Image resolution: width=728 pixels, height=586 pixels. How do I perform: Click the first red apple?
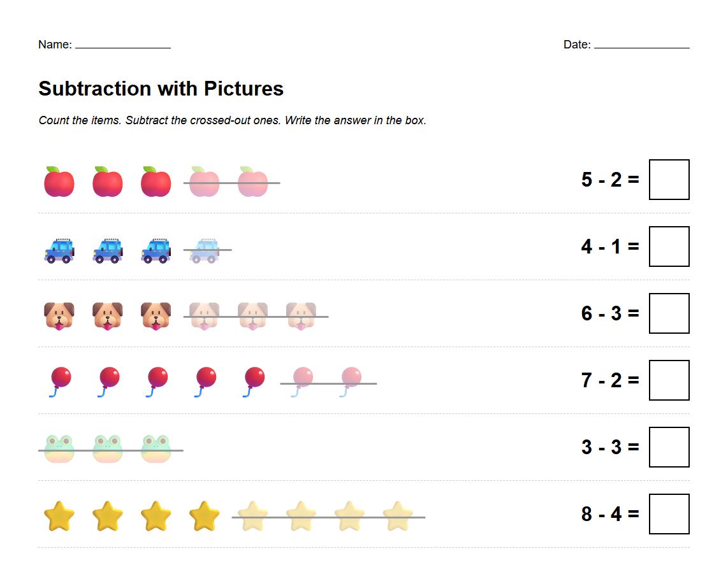click(x=59, y=182)
